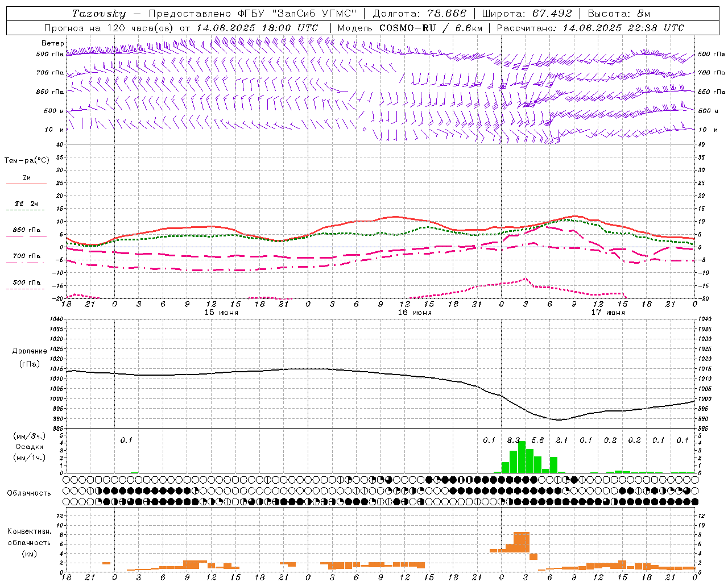Click the date label '15 июня'
The height and width of the screenshot is (582, 728).
(x=221, y=312)
